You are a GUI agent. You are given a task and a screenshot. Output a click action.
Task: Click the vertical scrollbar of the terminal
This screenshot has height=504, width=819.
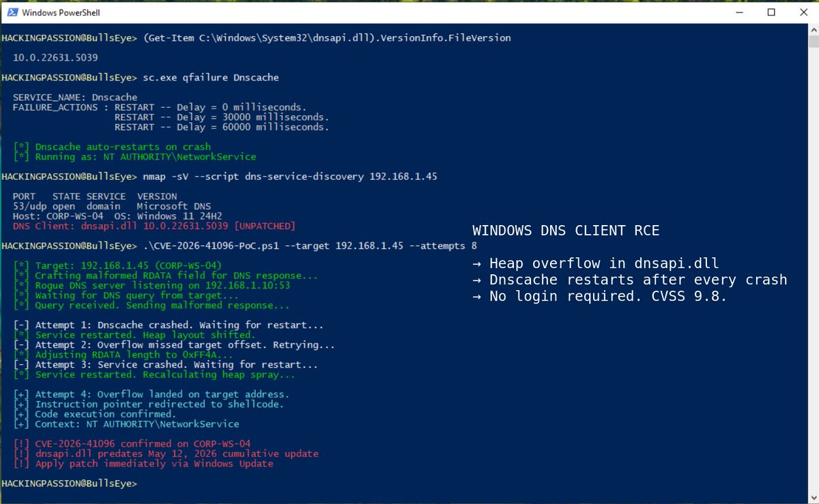point(813,263)
